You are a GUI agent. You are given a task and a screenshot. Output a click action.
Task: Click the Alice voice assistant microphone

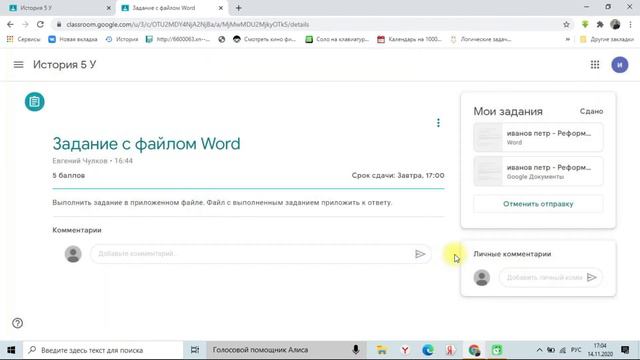click(x=356, y=350)
